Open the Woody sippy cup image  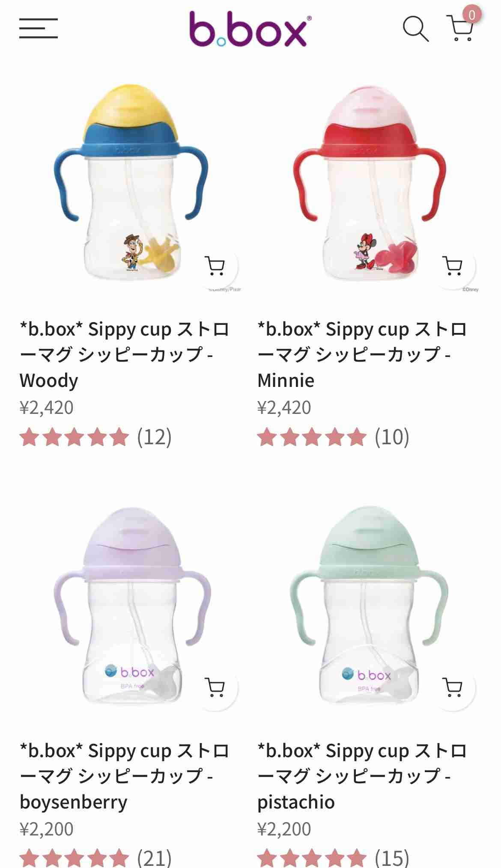point(131,182)
